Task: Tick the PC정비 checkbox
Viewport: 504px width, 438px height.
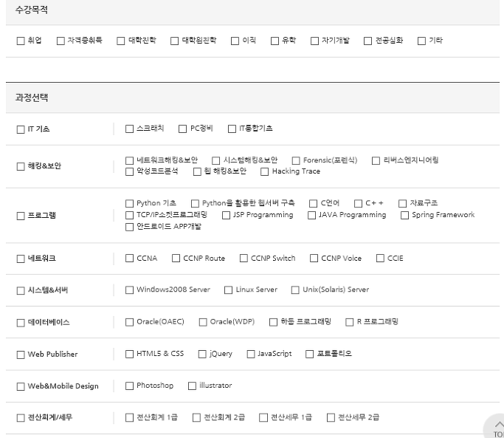Action: 182,129
